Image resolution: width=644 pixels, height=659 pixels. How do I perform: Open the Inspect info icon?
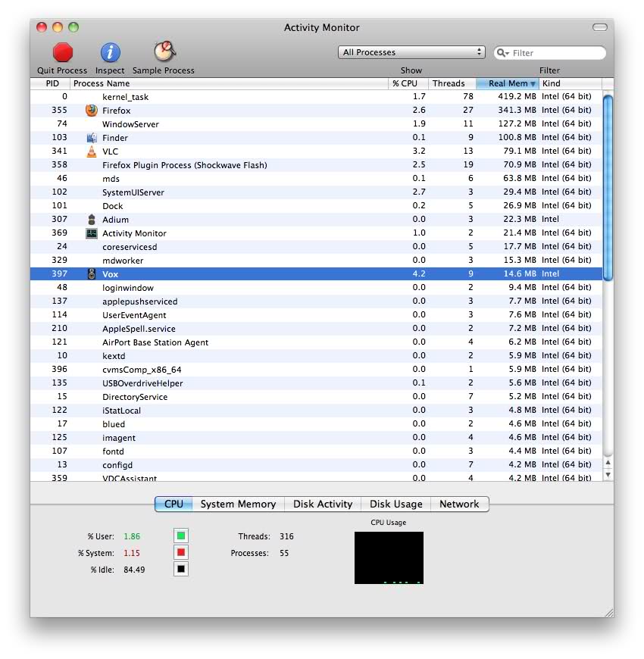pyautogui.click(x=110, y=52)
